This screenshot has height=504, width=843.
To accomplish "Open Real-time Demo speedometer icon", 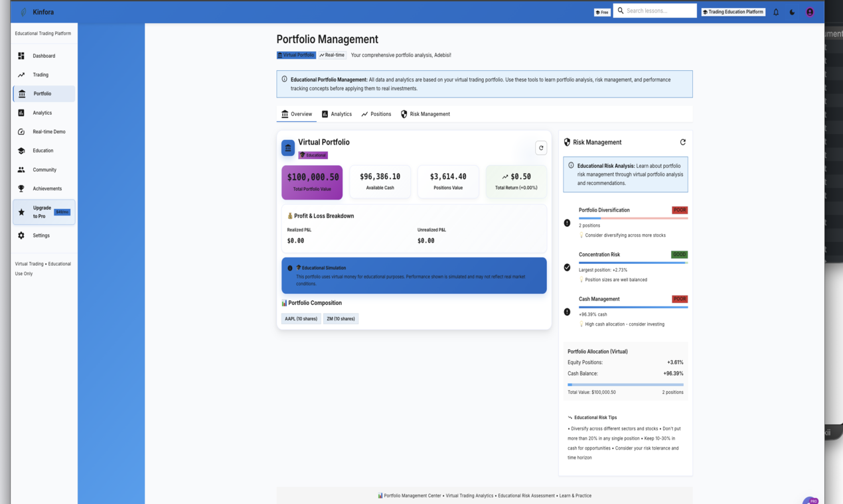I will click(21, 132).
